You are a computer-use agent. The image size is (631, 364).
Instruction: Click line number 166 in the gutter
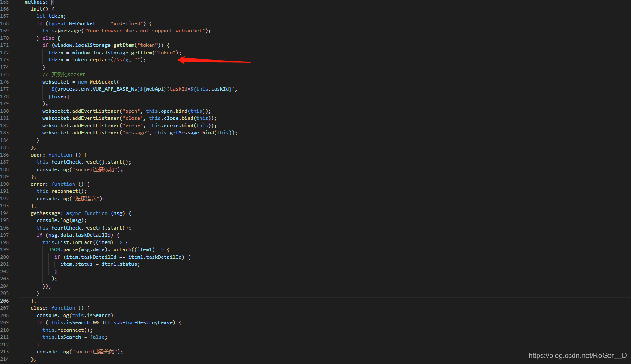pyautogui.click(x=4, y=9)
